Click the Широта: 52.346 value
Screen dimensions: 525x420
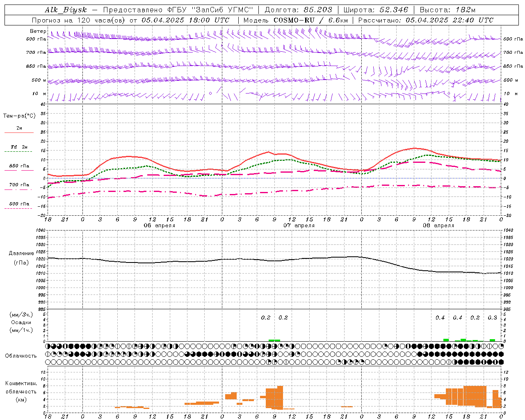(x=376, y=10)
